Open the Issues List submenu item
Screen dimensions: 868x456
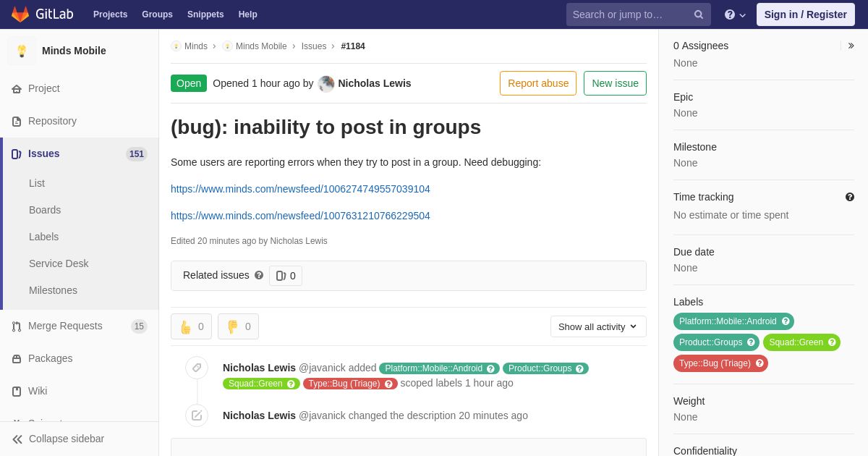point(37,183)
